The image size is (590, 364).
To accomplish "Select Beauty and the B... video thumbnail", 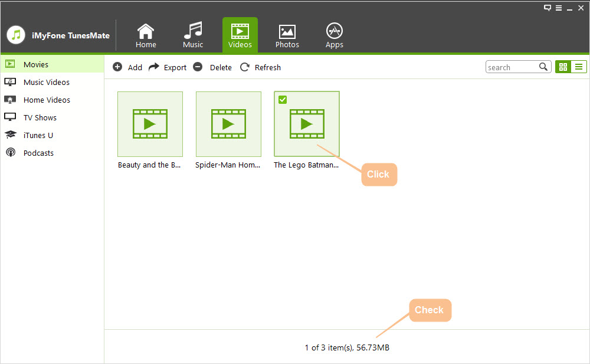I will click(x=150, y=124).
